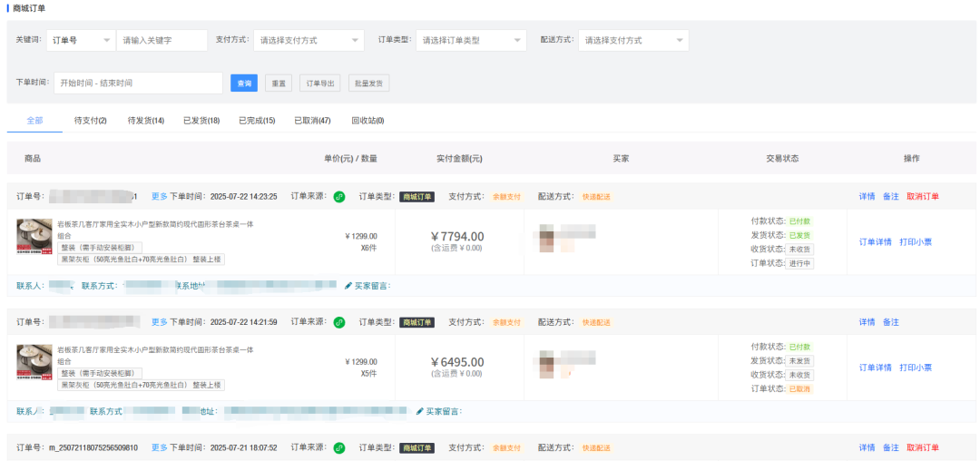This screenshot has width=980, height=461.
Task: Click buyer message pencil icon of ¥7794.00 order
Action: 348,286
